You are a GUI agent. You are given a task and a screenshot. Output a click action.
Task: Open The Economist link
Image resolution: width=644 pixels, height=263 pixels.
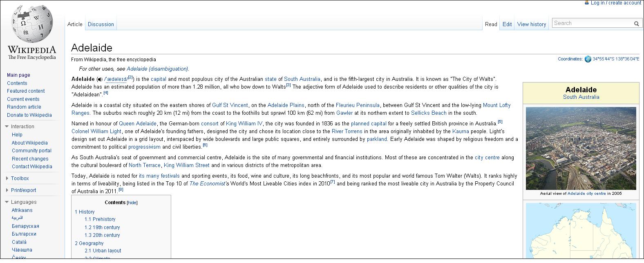[x=207, y=184]
